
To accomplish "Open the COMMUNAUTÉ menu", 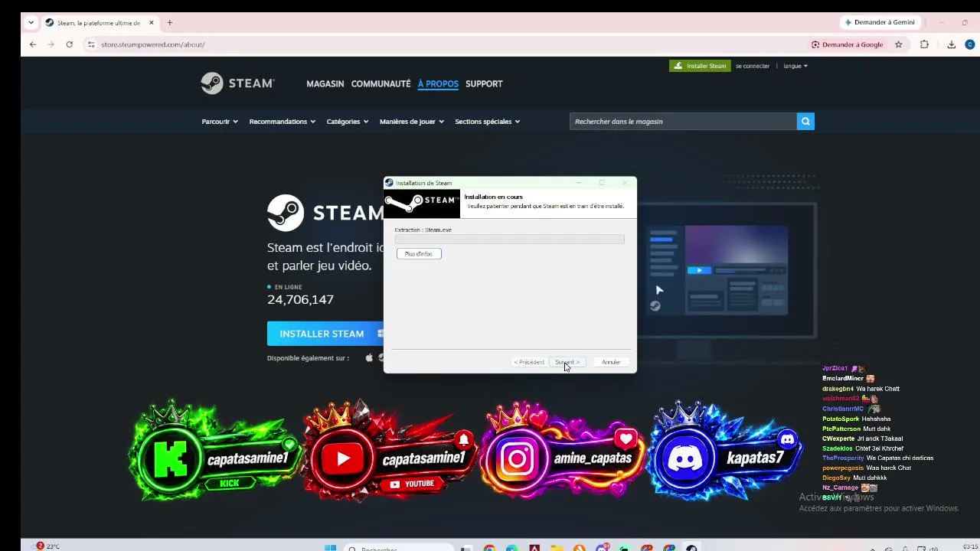I will (381, 83).
